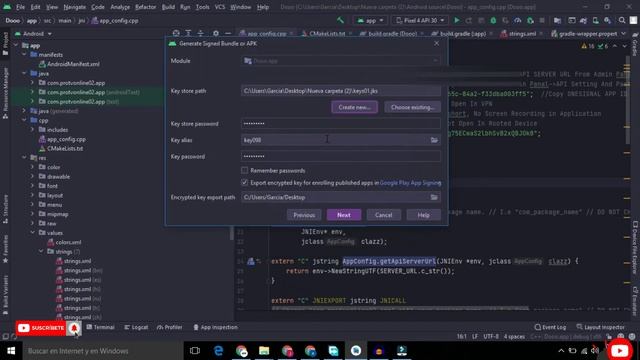The height and width of the screenshot is (360, 640).
Task: Open the Terminal tool window
Action: coord(100,327)
